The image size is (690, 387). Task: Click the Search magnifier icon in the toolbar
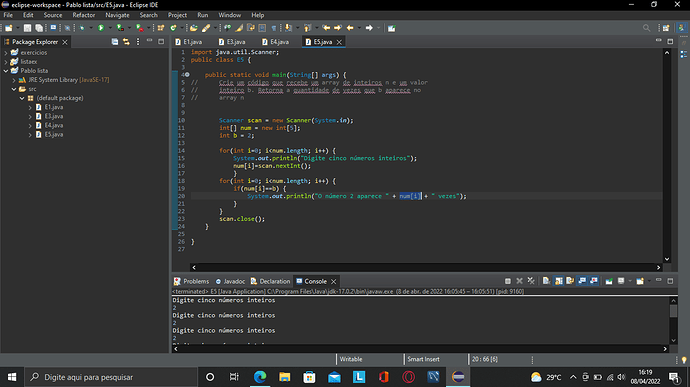tap(646, 28)
